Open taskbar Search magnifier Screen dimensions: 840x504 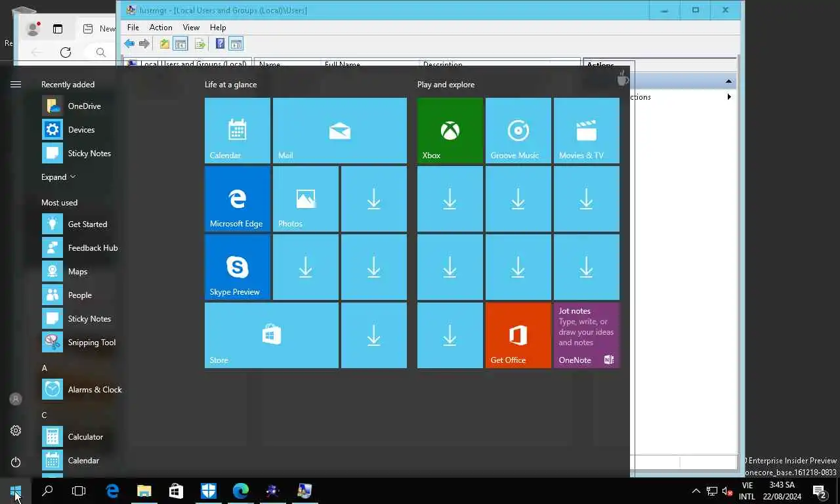click(x=47, y=491)
